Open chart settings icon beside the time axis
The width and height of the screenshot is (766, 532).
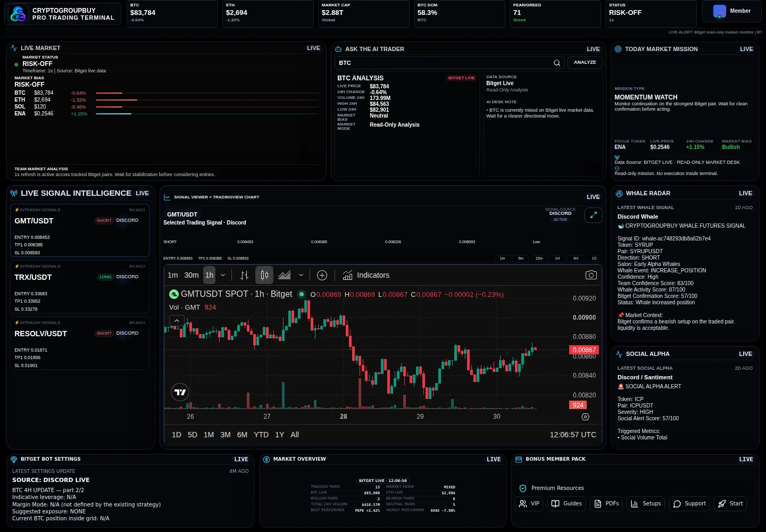(585, 417)
